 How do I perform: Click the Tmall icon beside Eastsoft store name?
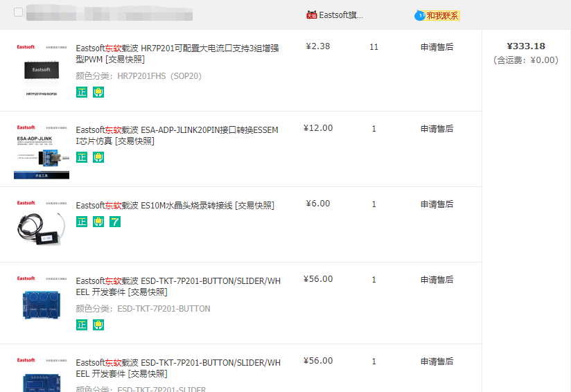311,15
